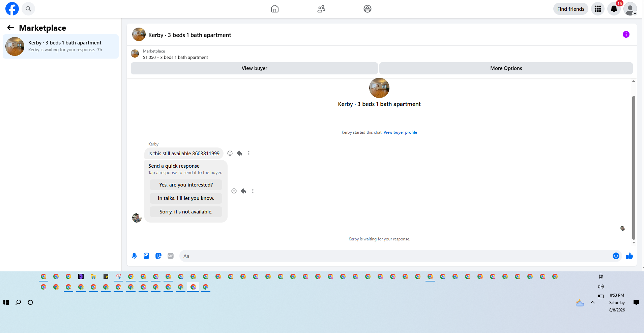Image resolution: width=644 pixels, height=333 pixels.
Task: Click the small listing thumbnail beside the $1,050 price
Action: point(135,54)
